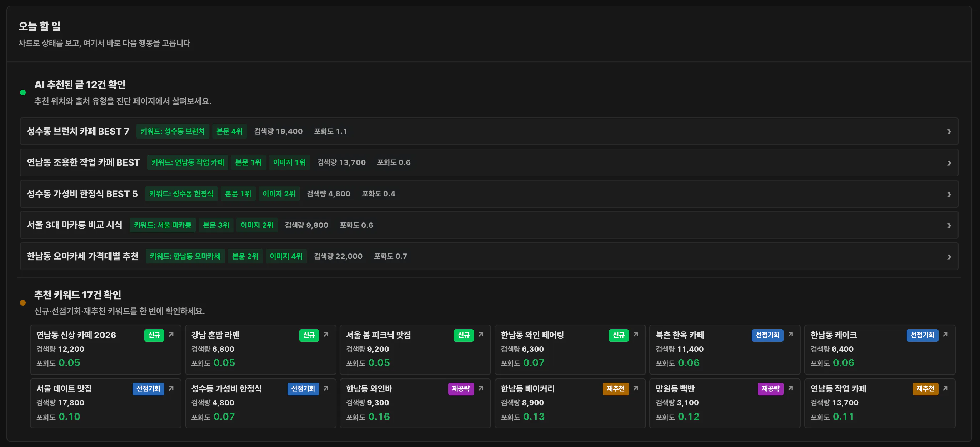Click the 키워드: 연남동 작업 카페 tag

click(x=187, y=162)
